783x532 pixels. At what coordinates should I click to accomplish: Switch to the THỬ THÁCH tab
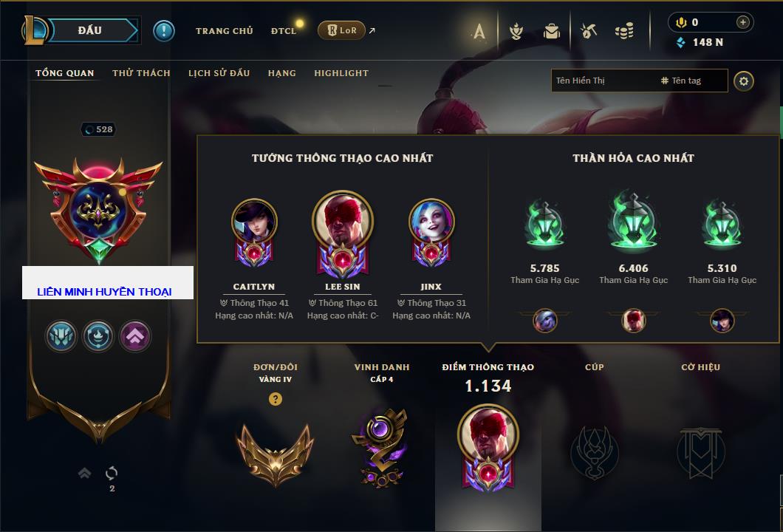tap(141, 73)
